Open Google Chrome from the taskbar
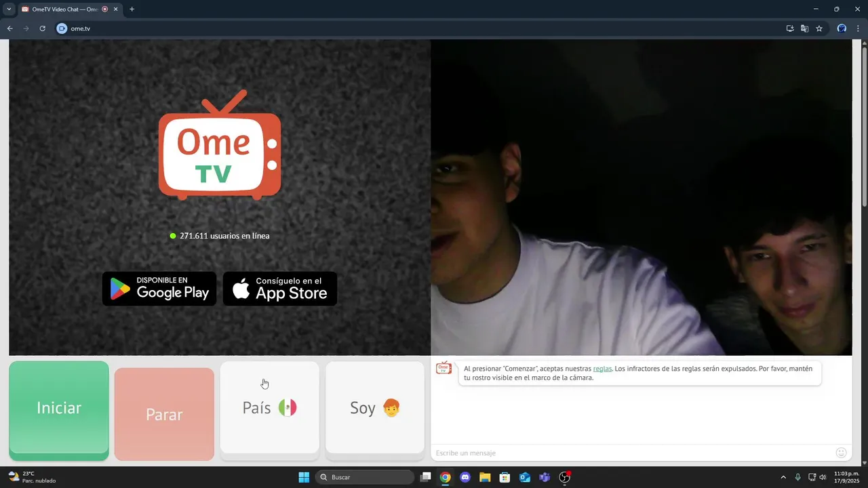This screenshot has width=868, height=488. 445,477
